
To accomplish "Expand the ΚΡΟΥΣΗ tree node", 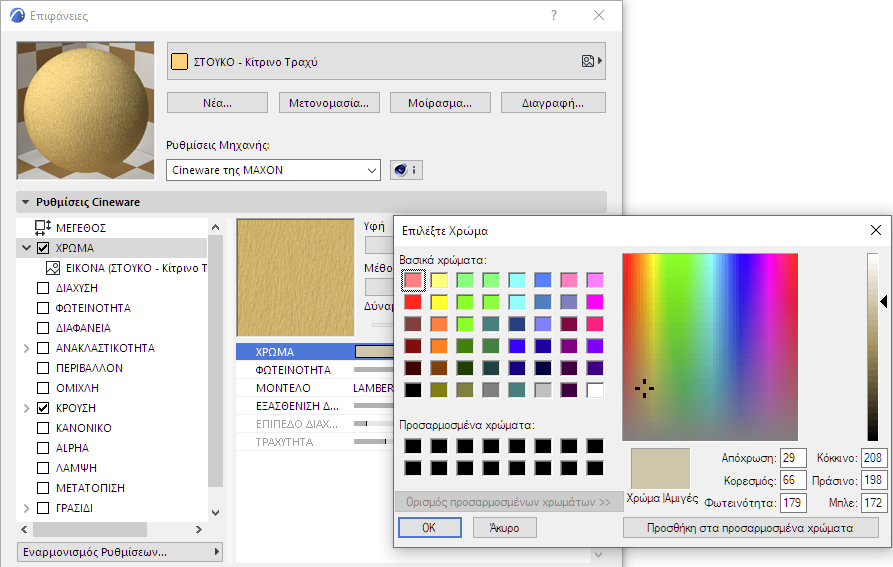I will (x=26, y=408).
